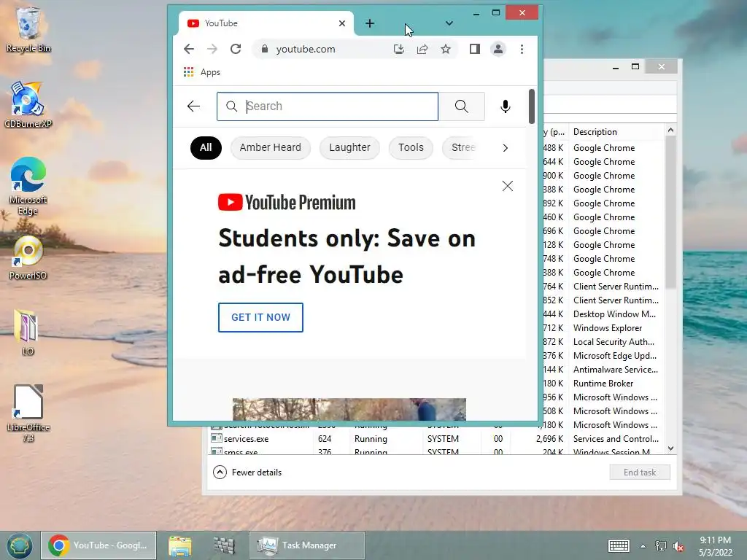Image resolution: width=747 pixels, height=560 pixels.
Task: Sort Task Manager by Description column
Action: tap(595, 132)
